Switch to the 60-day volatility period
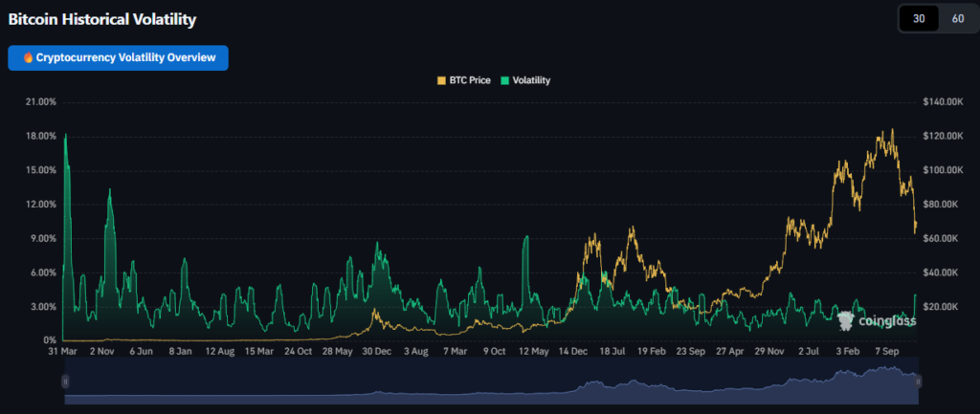Image resolution: width=980 pixels, height=414 pixels. [957, 18]
